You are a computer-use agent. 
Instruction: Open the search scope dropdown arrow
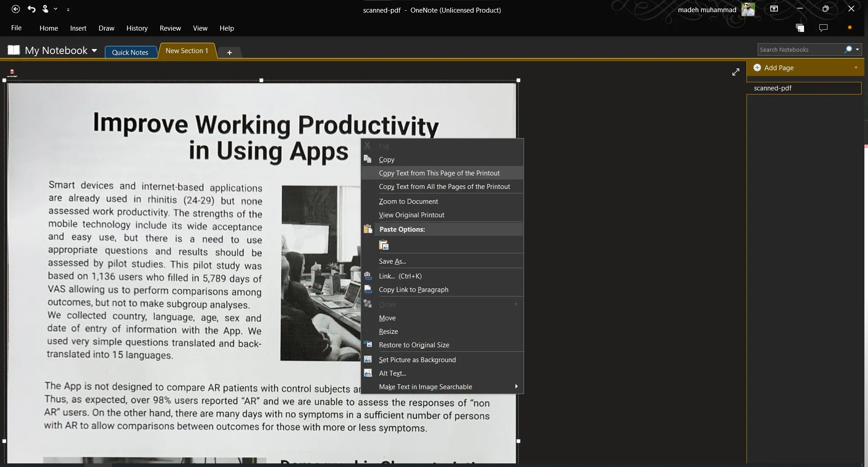click(x=857, y=49)
